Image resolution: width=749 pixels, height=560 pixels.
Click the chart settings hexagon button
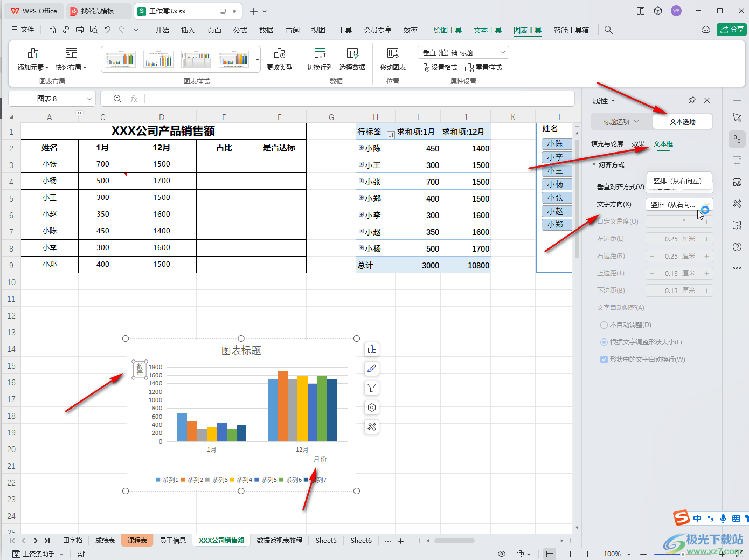[x=372, y=407]
